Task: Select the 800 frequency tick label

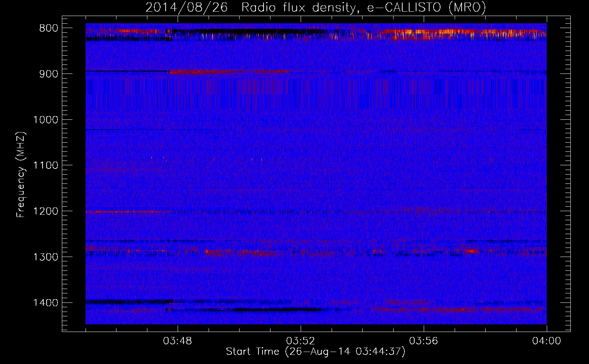Action: click(x=48, y=28)
